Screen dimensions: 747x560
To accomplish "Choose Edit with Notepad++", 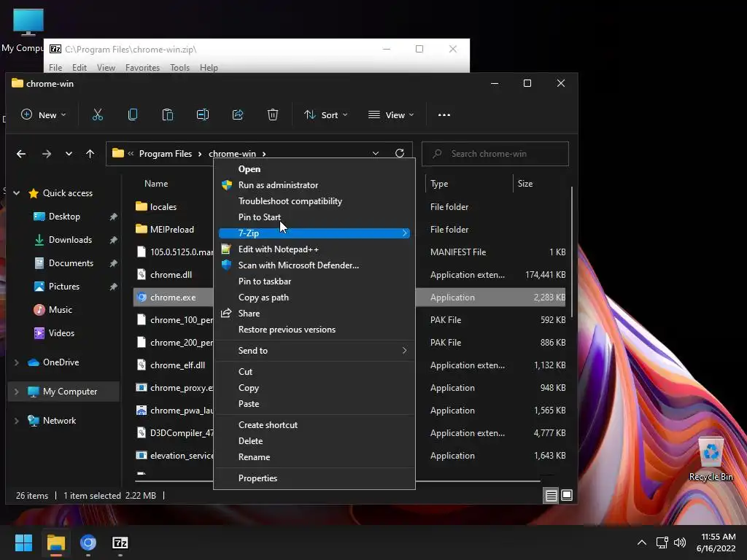I will tap(314, 249).
